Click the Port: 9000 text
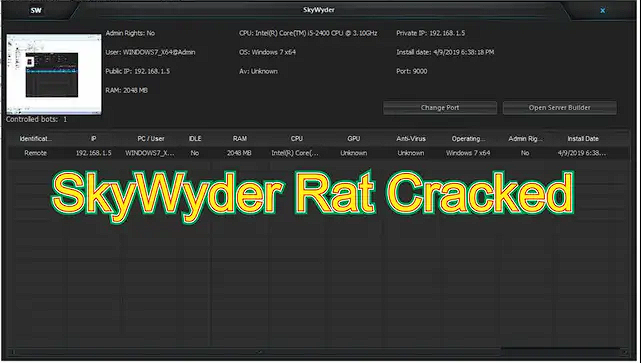Image resolution: width=641 pixels, height=363 pixels. [x=412, y=71]
